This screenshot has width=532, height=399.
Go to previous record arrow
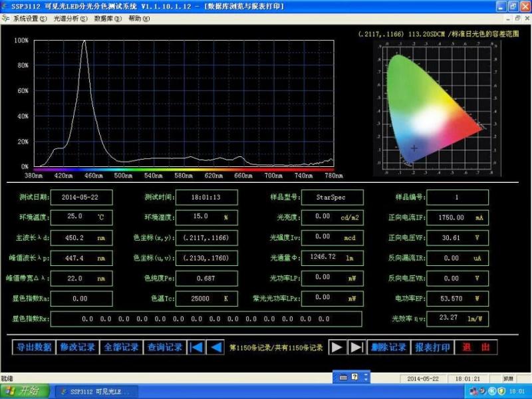click(x=216, y=347)
